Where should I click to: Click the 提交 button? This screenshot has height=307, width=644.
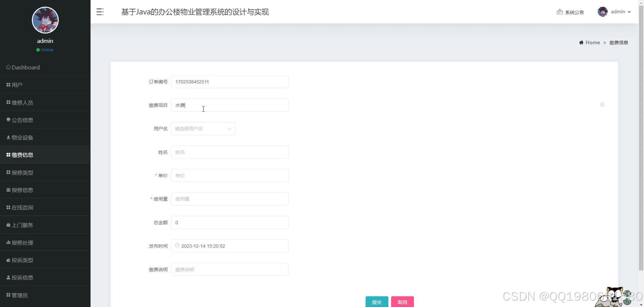(x=377, y=302)
